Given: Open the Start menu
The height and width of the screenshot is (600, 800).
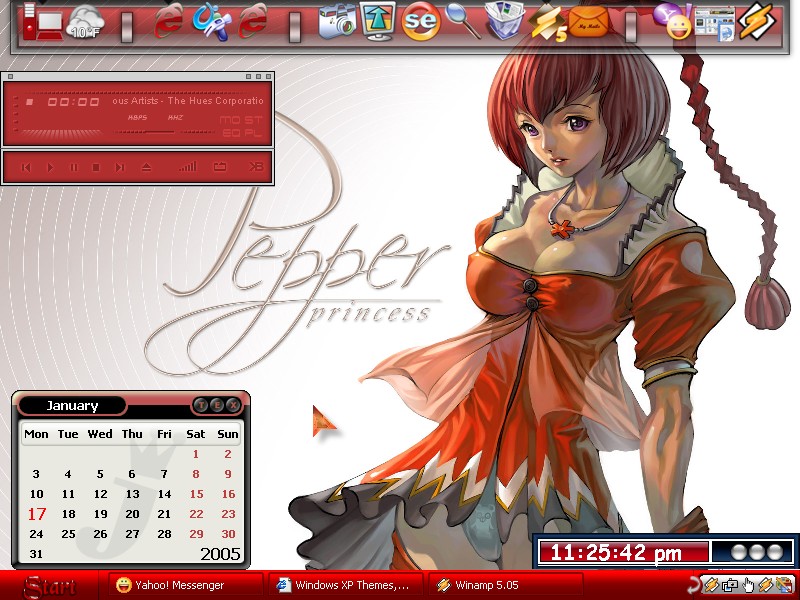Looking at the screenshot, I should 50,587.
